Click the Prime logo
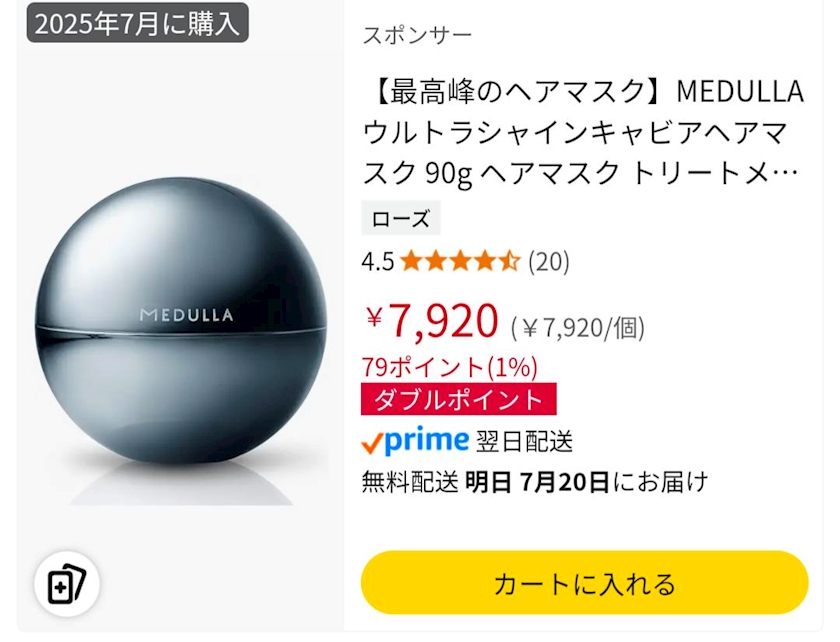The height and width of the screenshot is (642, 840). (425, 440)
